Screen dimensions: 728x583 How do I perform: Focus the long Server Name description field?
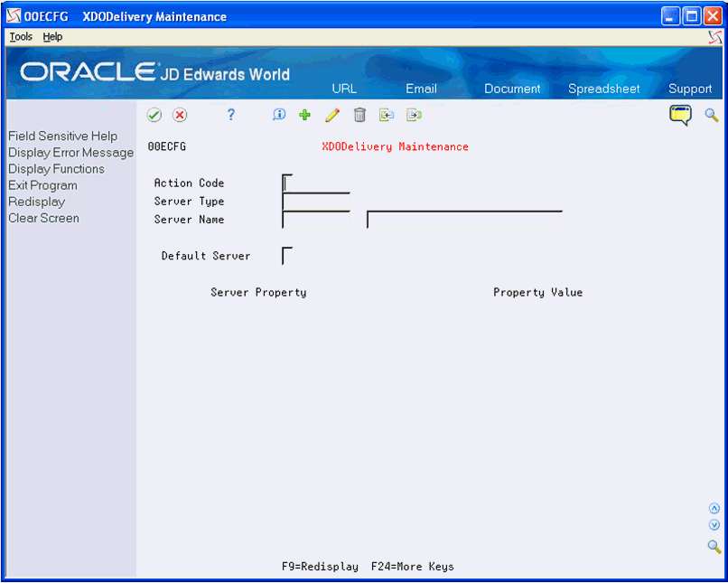(x=465, y=220)
